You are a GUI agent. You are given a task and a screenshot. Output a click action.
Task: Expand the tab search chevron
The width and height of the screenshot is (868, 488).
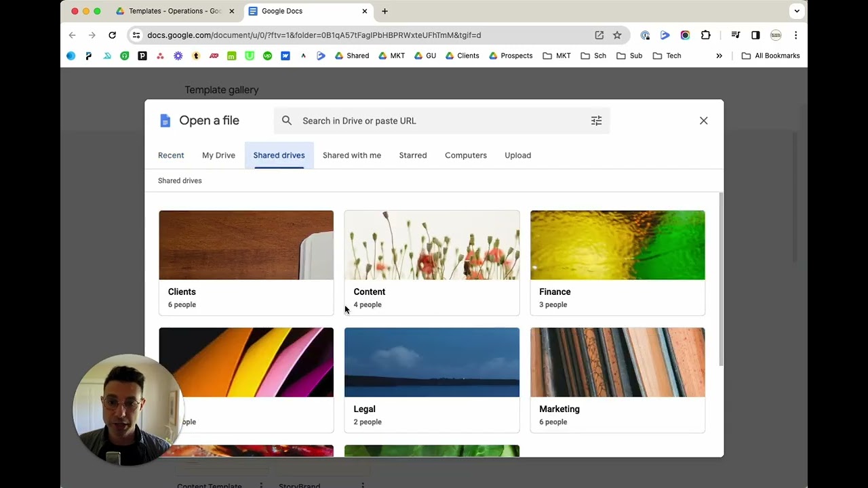pyautogui.click(x=797, y=11)
